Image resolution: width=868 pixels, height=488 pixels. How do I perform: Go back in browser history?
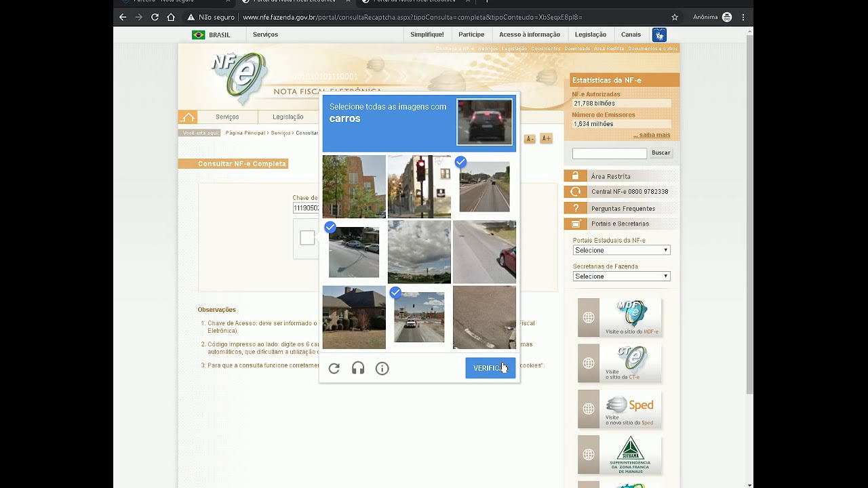(x=123, y=17)
